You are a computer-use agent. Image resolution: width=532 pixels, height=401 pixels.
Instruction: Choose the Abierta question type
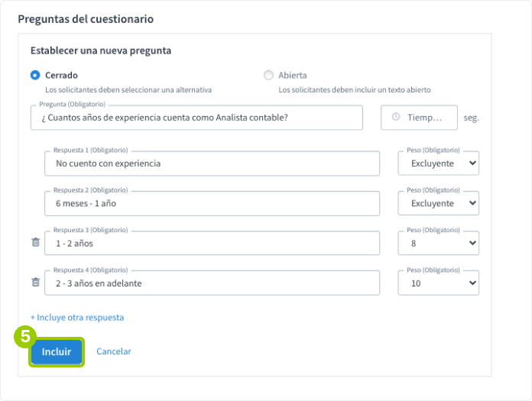[268, 76]
